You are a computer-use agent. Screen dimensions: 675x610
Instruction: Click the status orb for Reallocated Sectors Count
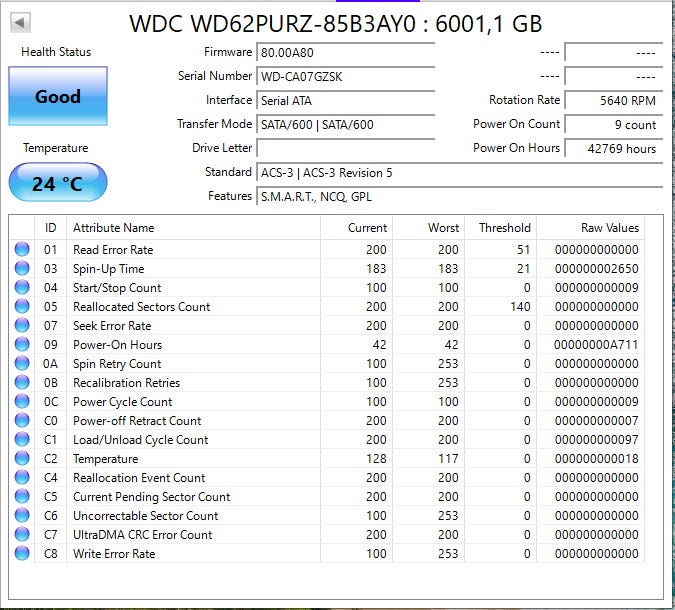point(22,306)
